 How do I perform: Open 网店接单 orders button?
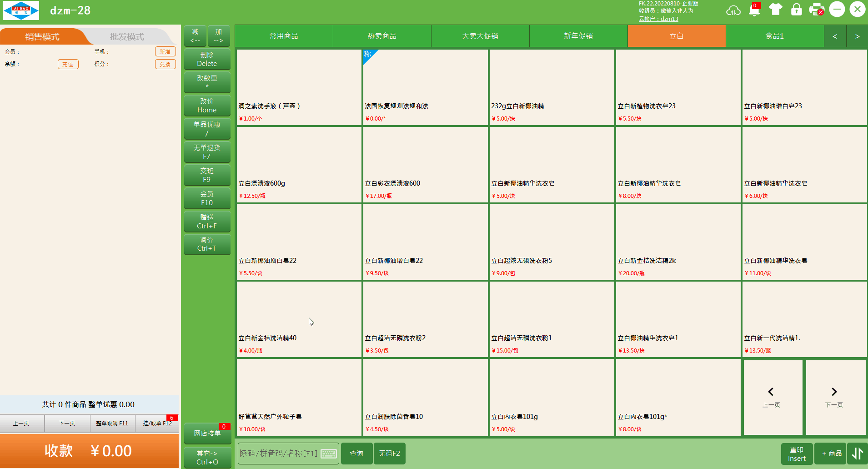[x=207, y=434]
